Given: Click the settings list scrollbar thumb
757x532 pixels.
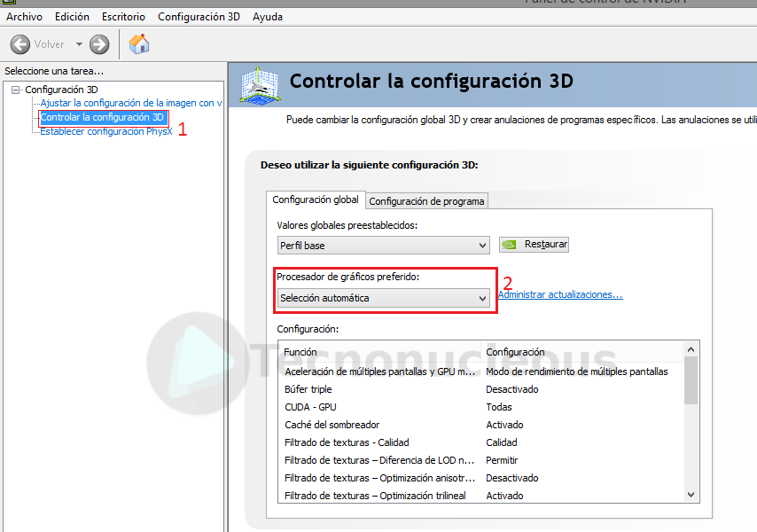Looking at the screenshot, I should coord(691,380).
